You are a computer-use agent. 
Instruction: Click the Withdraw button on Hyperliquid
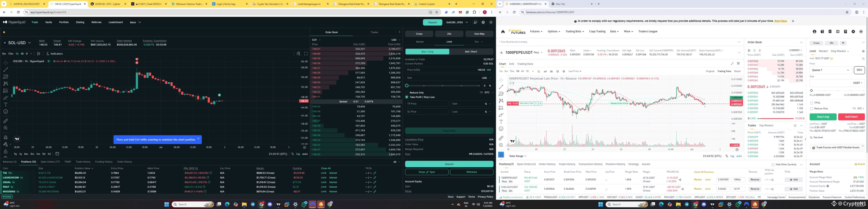472,172
